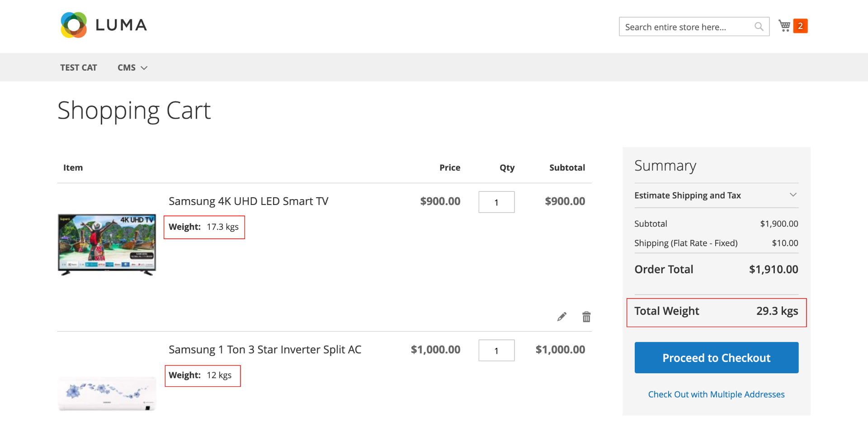Select the Split AC weight 12 kgs
The image size is (868, 433).
tap(219, 375)
